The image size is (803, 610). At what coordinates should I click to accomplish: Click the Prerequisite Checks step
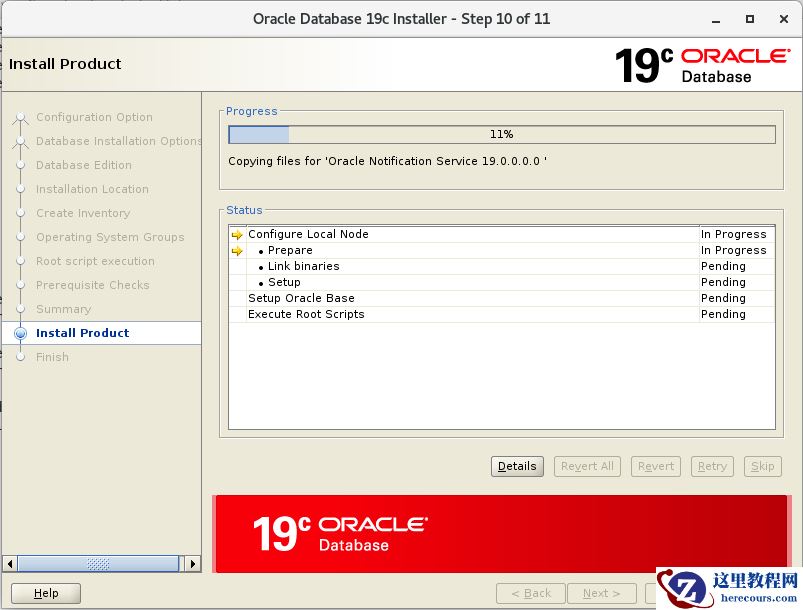point(93,285)
